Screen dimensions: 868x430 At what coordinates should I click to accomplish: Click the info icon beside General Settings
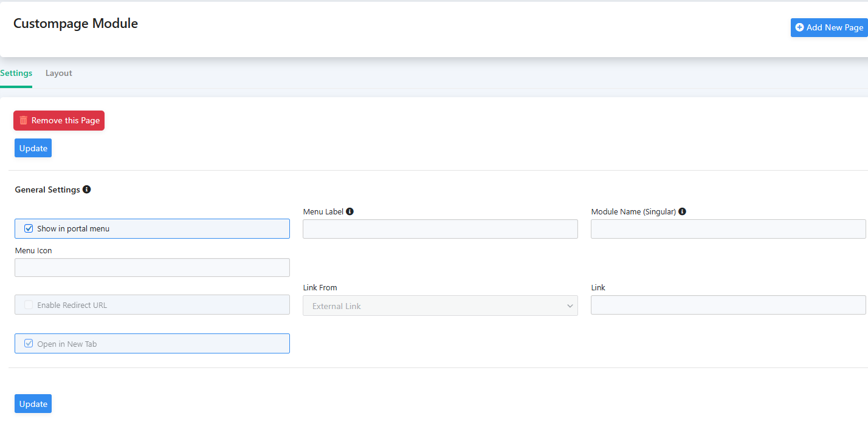point(87,189)
